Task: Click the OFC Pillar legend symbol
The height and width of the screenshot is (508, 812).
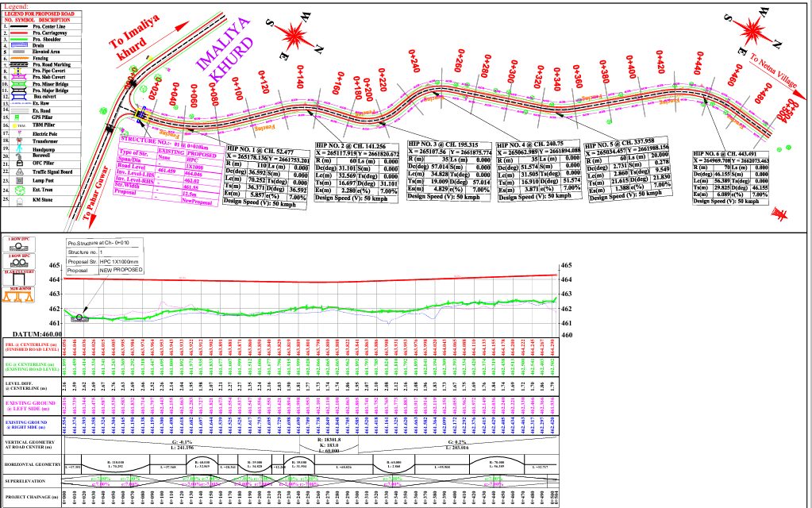Action: coord(20,164)
